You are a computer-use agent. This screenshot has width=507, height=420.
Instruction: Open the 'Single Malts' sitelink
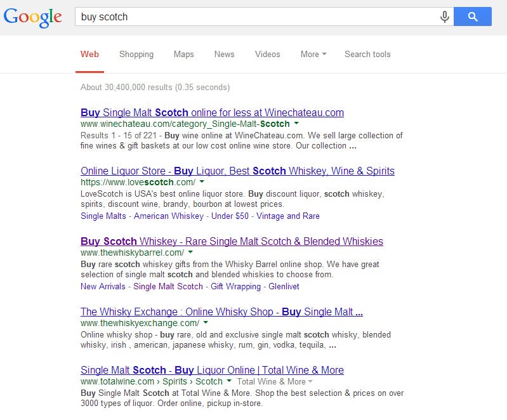pos(103,216)
